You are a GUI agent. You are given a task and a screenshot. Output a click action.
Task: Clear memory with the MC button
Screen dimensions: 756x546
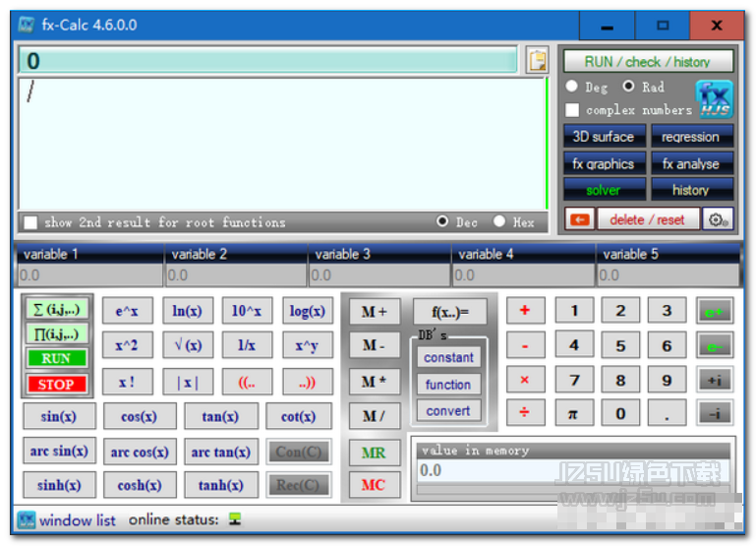click(375, 485)
